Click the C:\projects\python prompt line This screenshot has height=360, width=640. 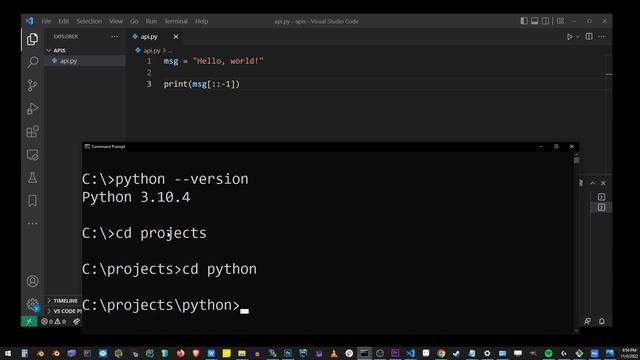pos(165,305)
